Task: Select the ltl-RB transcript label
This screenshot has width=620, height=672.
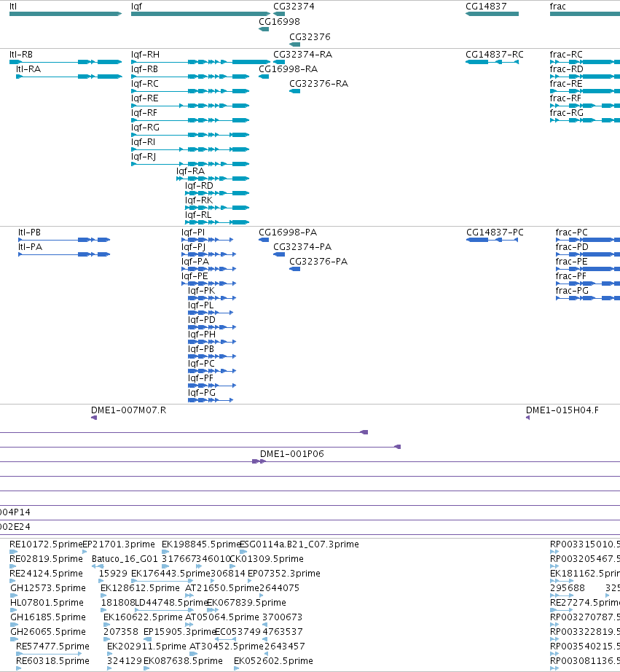Action: [21, 55]
